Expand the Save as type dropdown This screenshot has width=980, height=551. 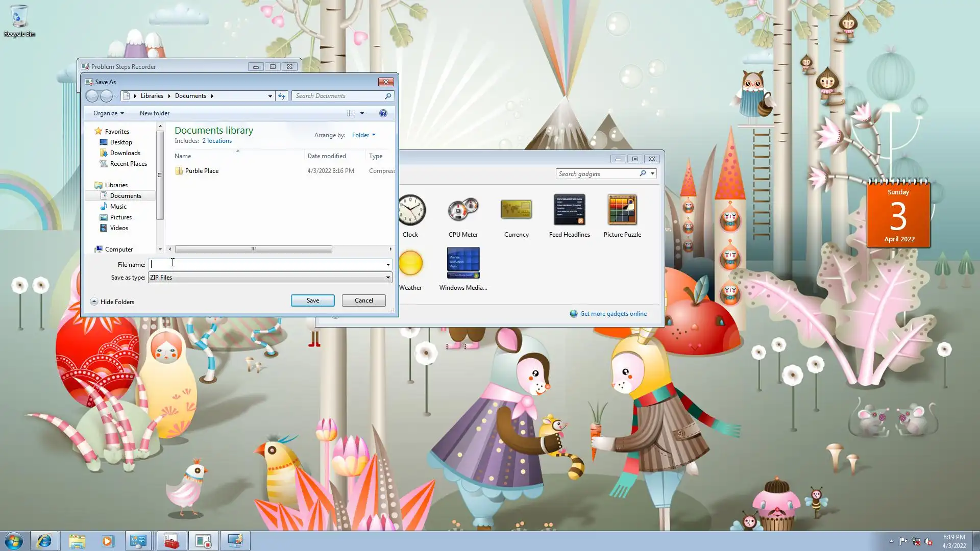pyautogui.click(x=388, y=278)
